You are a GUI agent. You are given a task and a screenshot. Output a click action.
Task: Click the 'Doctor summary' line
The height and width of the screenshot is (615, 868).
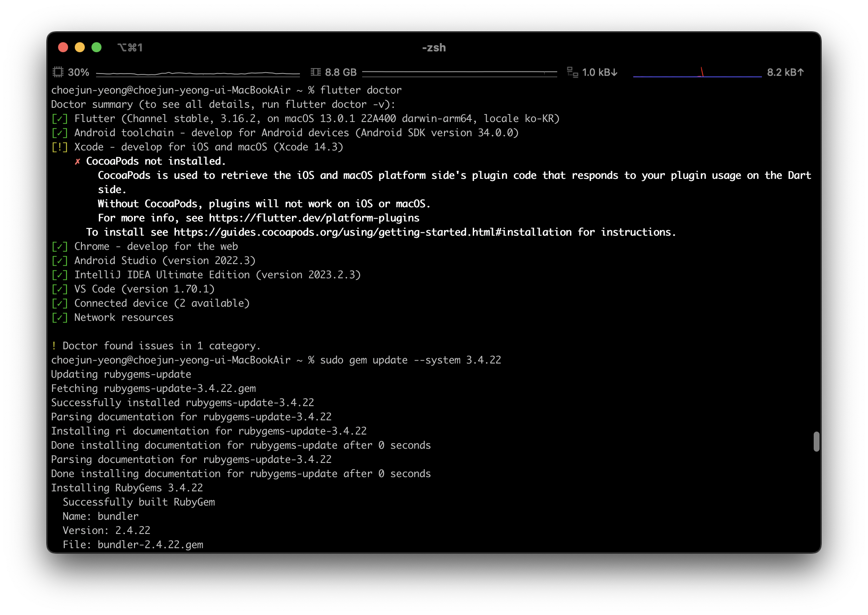(x=223, y=104)
